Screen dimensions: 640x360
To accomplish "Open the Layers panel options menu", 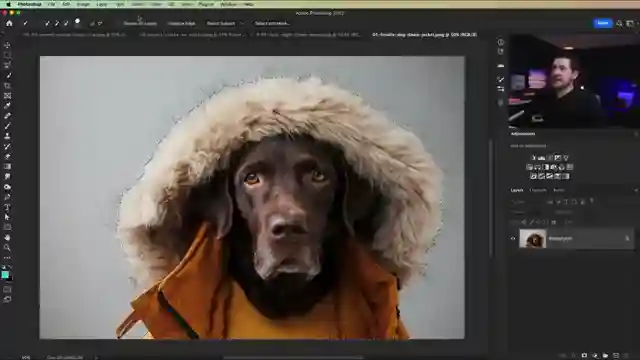I will tap(636, 190).
